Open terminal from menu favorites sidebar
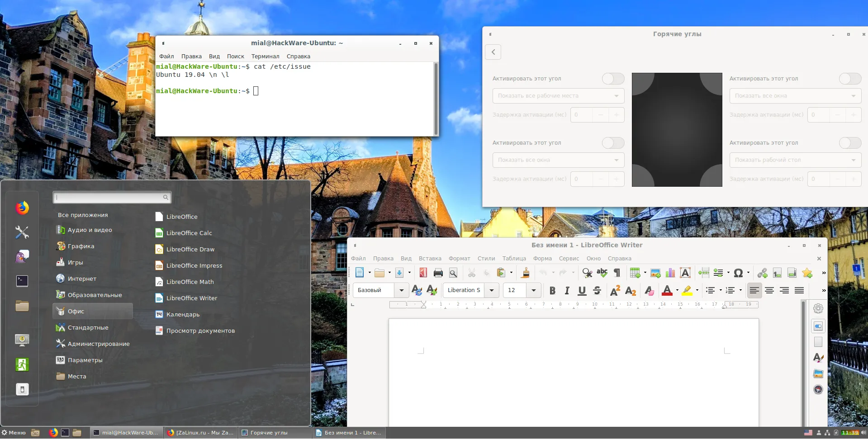 coord(22,281)
